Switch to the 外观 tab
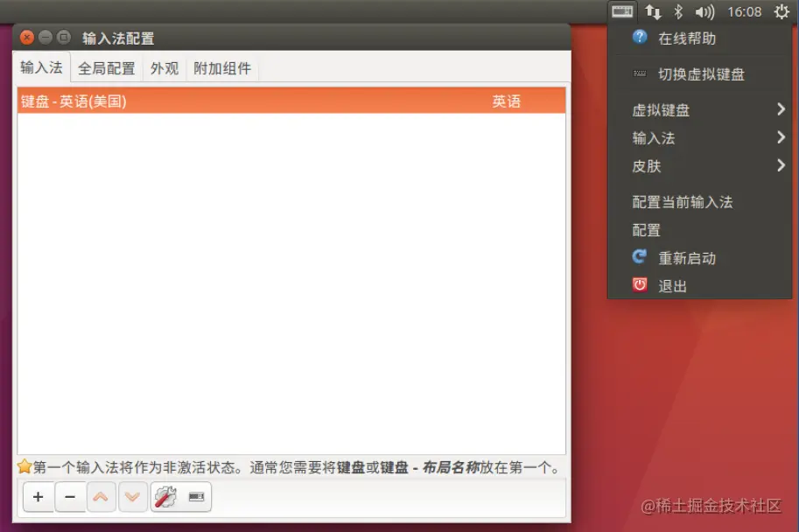This screenshot has width=799, height=532. [165, 68]
